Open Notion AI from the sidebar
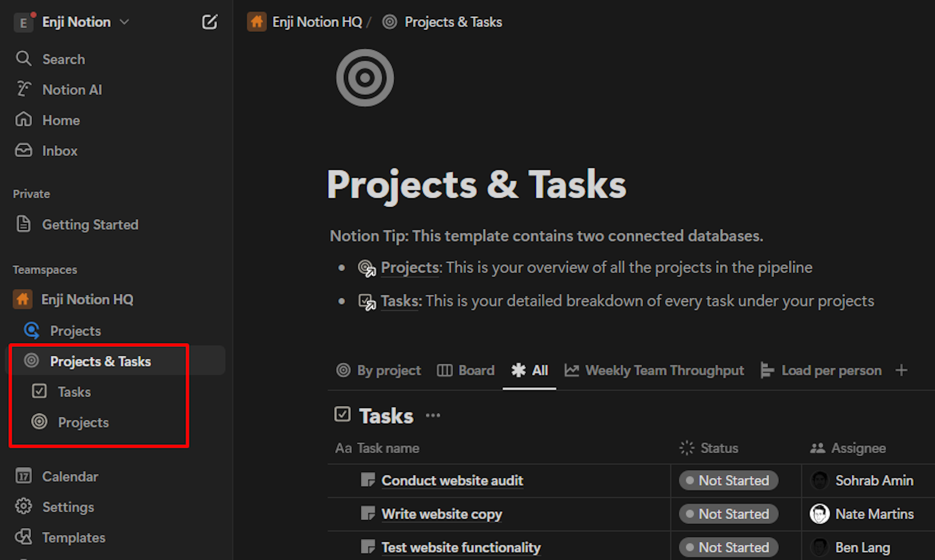Image resolution: width=935 pixels, height=560 pixels. coord(72,90)
